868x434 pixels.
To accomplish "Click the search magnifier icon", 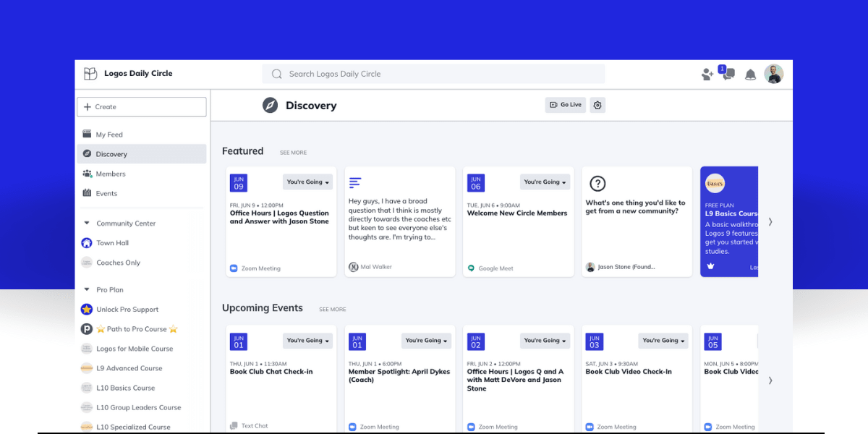I will pos(276,74).
